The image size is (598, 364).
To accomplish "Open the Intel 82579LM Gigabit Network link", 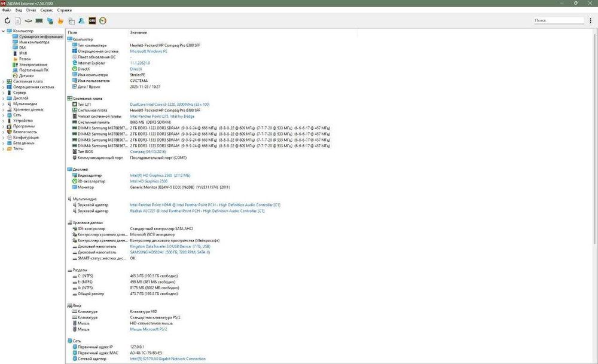I will 168,359.
